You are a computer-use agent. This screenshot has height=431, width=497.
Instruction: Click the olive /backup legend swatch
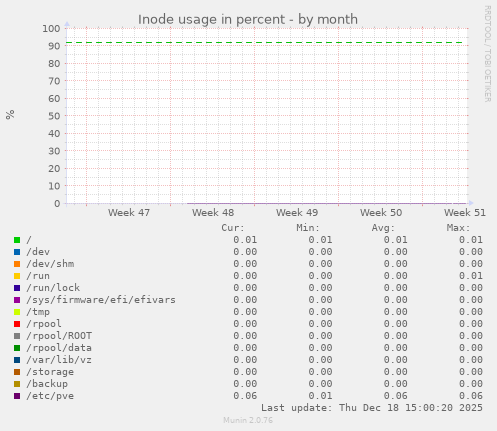[17, 384]
